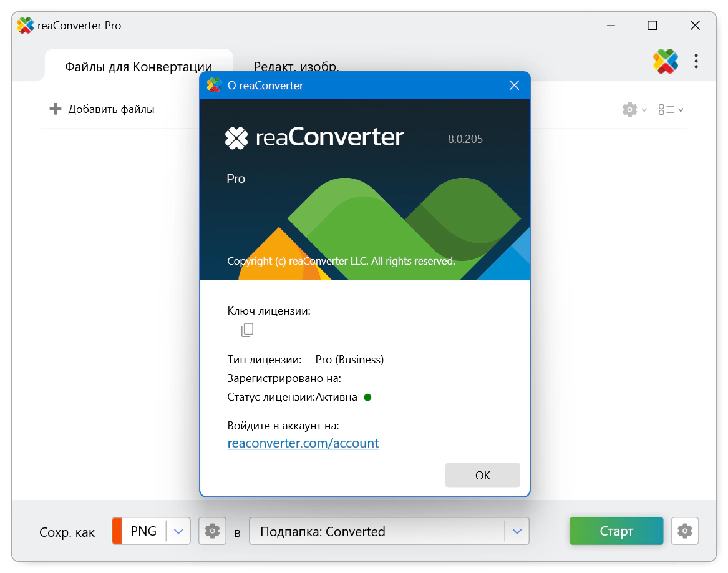Click the Добавить файлы label

coord(111,109)
